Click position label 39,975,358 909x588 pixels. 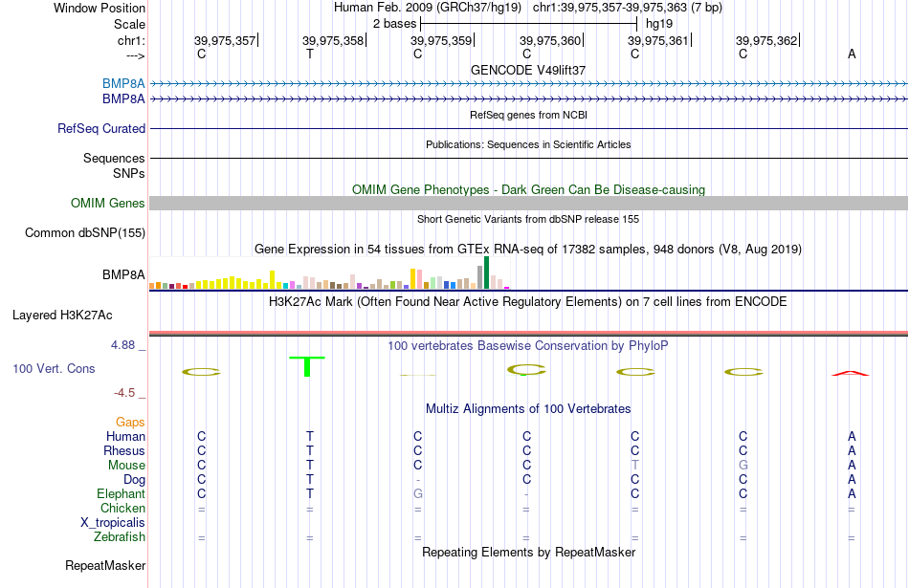333,40
